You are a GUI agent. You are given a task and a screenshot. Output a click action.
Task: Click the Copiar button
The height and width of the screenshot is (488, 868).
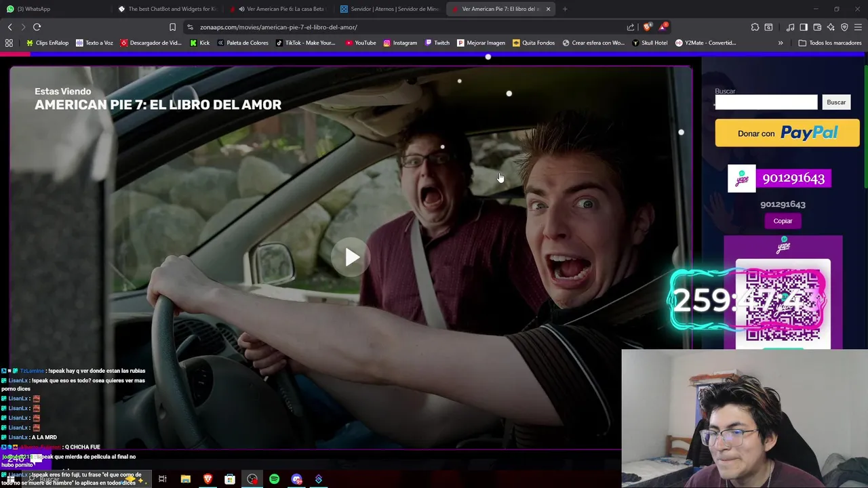click(x=783, y=221)
